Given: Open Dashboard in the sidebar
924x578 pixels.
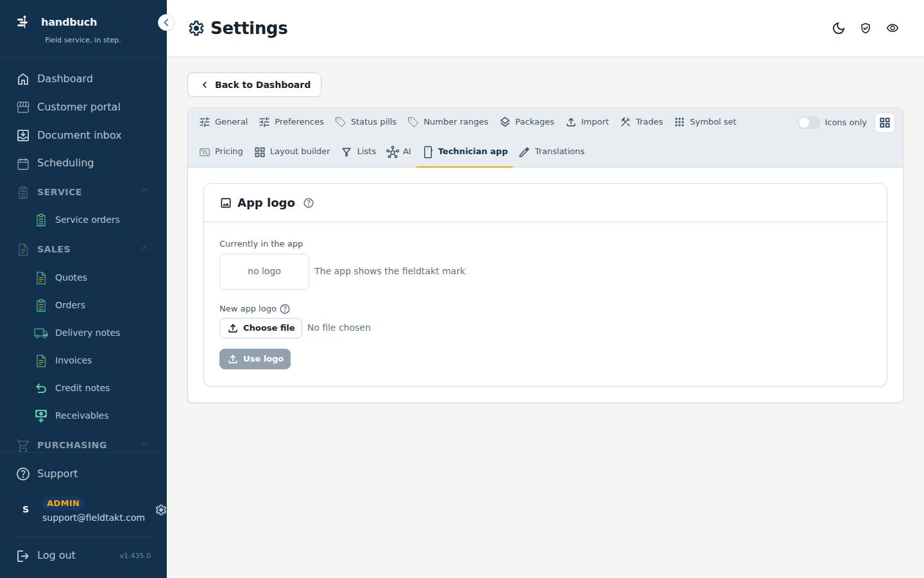Looking at the screenshot, I should click(83, 79).
